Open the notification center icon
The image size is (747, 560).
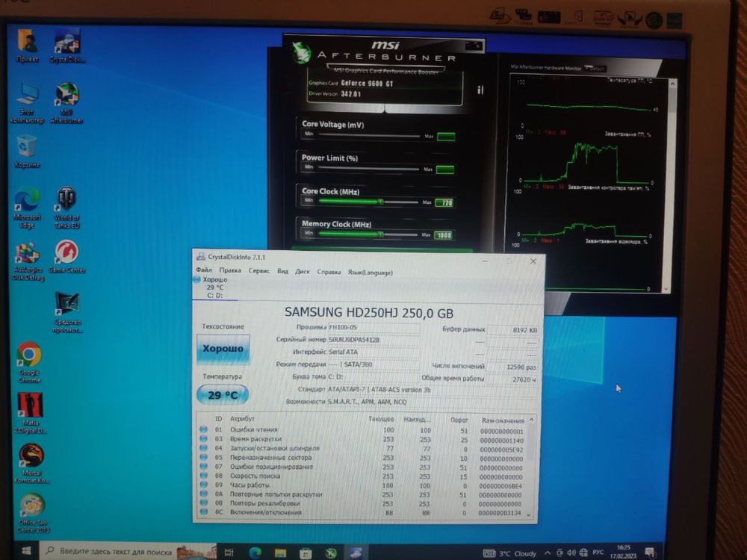tap(649, 553)
